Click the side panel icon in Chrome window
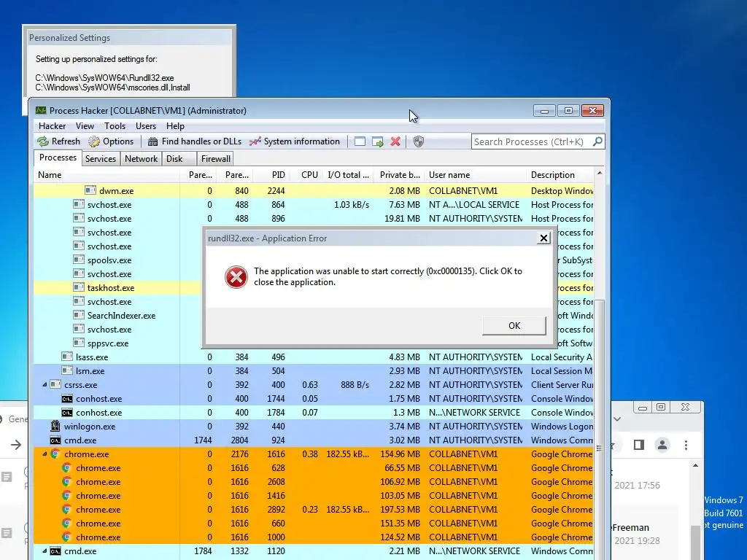 (639, 445)
